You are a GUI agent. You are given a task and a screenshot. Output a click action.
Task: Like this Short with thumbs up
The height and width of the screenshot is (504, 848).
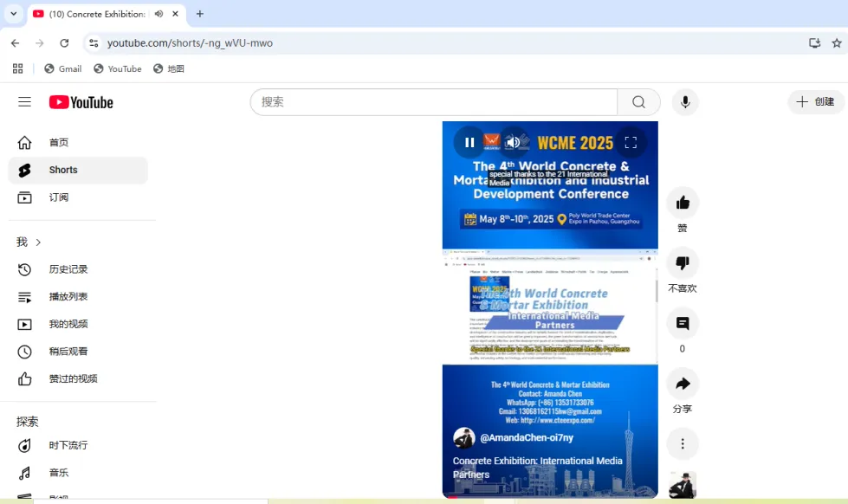pos(683,203)
